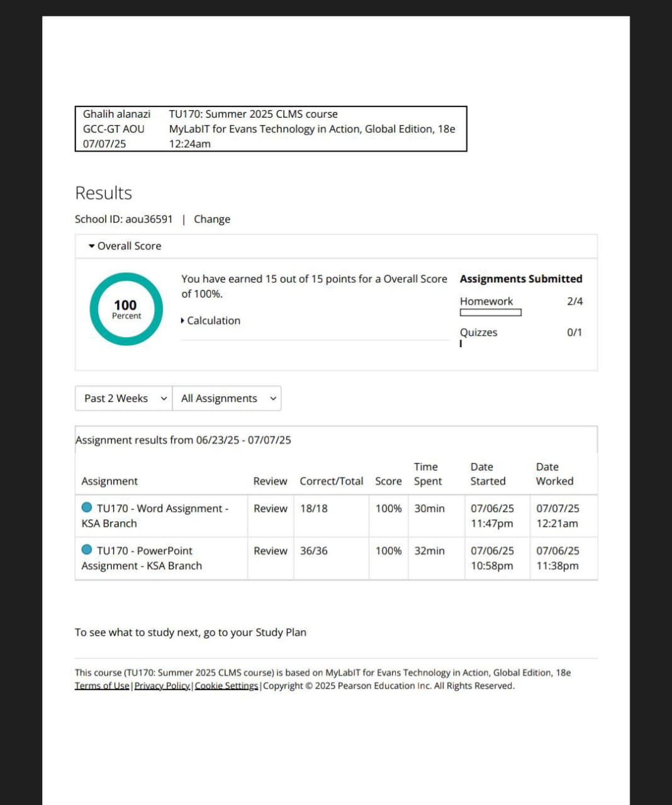Review the Word Assignment results

270,508
